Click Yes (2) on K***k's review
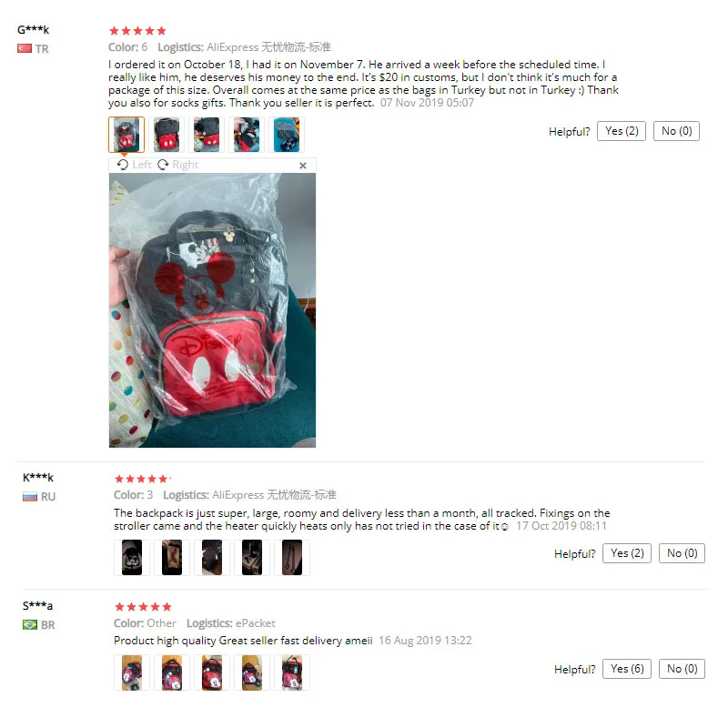 (x=627, y=553)
